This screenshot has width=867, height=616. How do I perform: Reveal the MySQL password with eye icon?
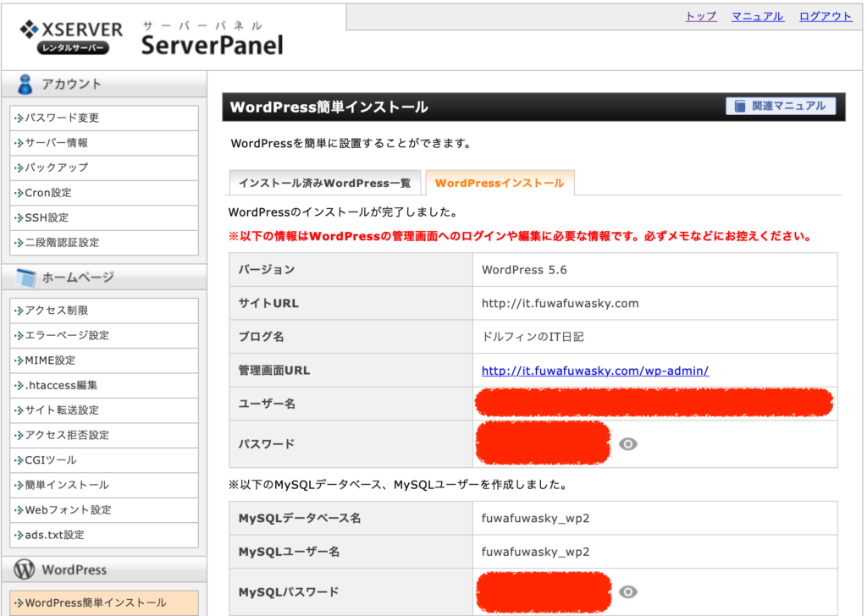627,591
